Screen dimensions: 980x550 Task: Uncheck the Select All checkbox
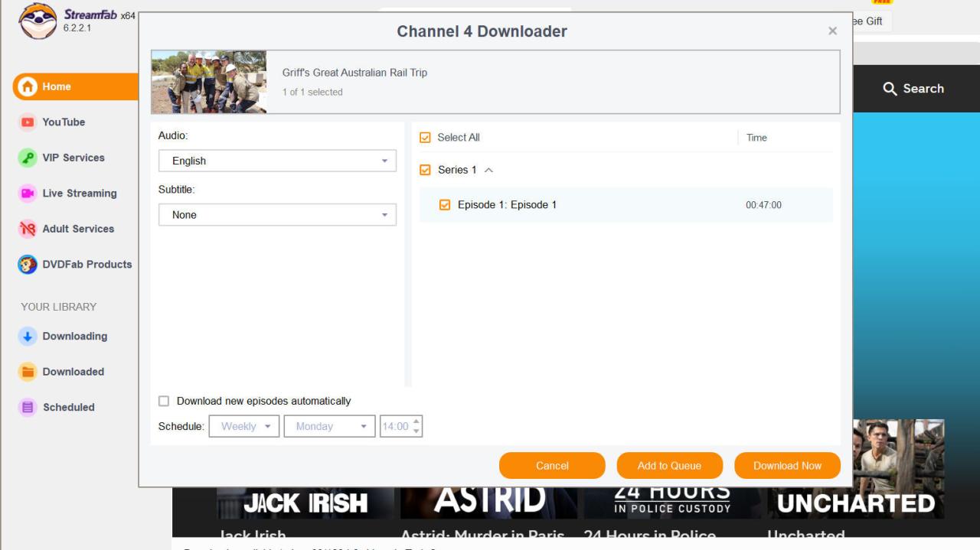(x=426, y=138)
